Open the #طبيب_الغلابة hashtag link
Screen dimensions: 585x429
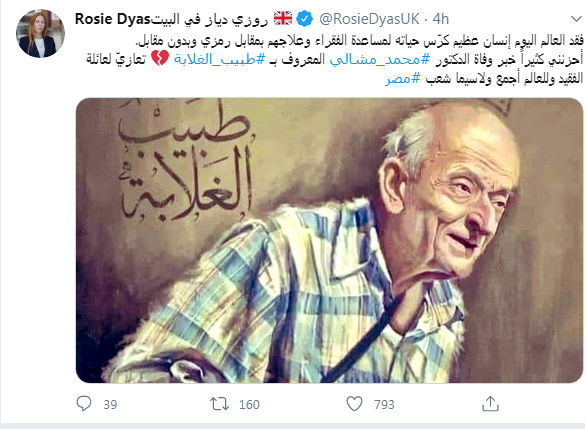[x=219, y=59]
